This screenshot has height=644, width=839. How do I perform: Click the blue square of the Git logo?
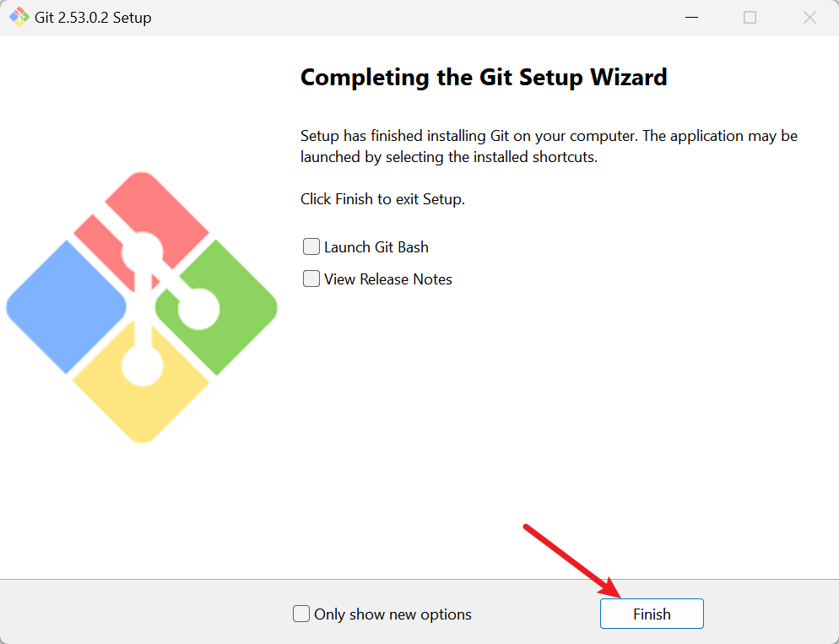coord(59,306)
